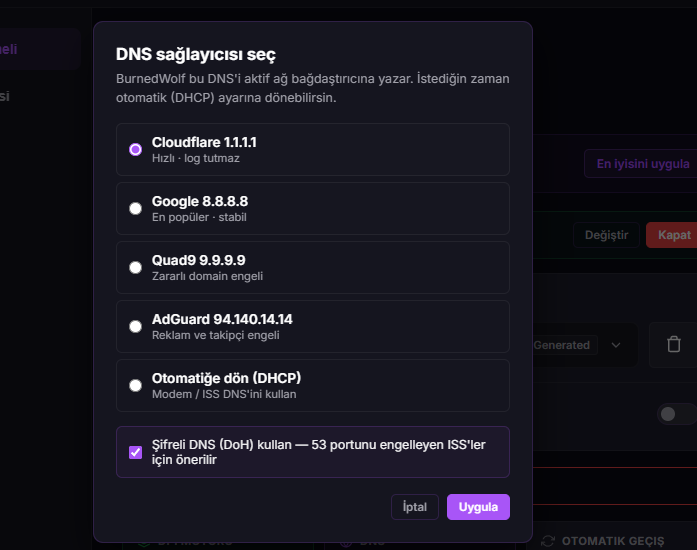This screenshot has height=550, width=697.
Task: Click the 'Hızlı · log tutmaz' description
Action: pyautogui.click(x=196, y=158)
